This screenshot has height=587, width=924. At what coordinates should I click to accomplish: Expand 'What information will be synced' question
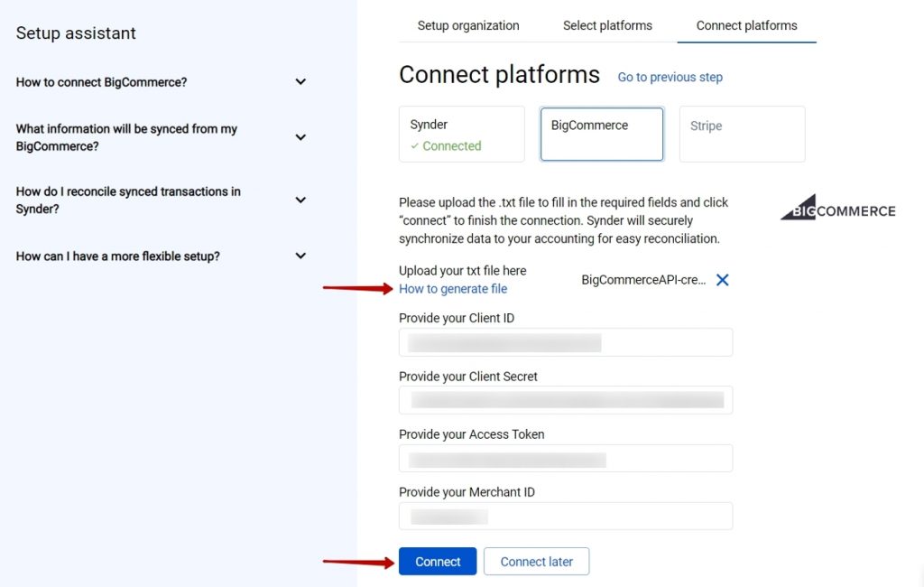pos(162,137)
